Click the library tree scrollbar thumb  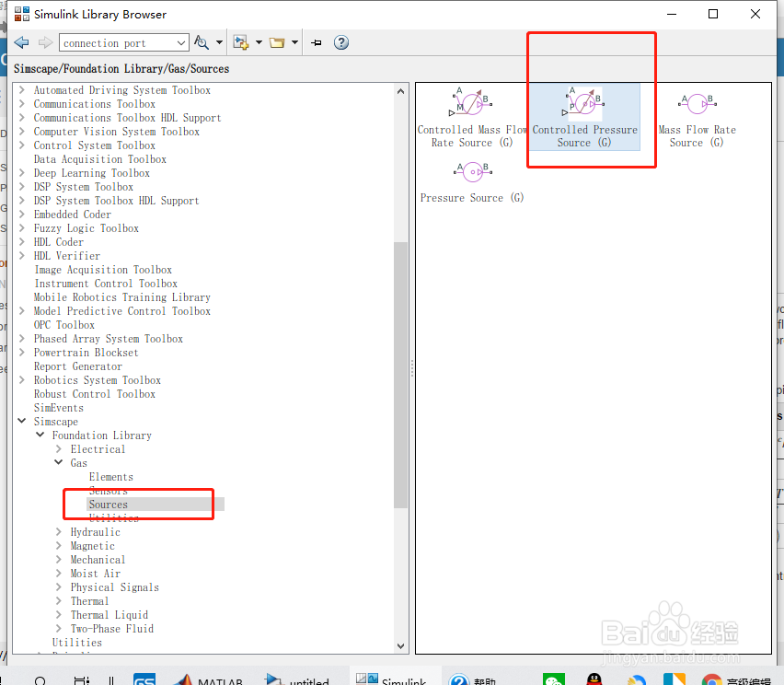(x=400, y=375)
